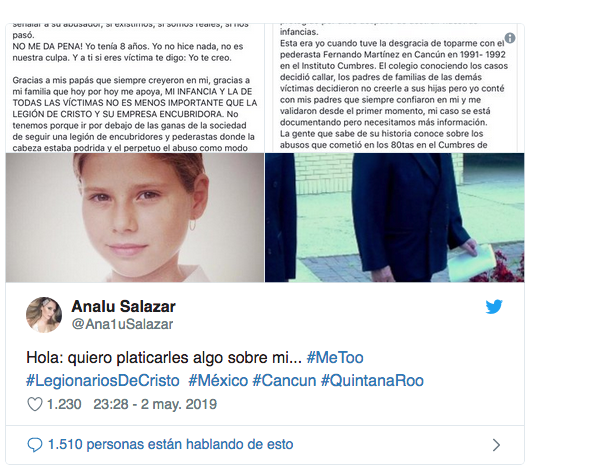Open Analu Salazar's profile avatar

(x=44, y=315)
